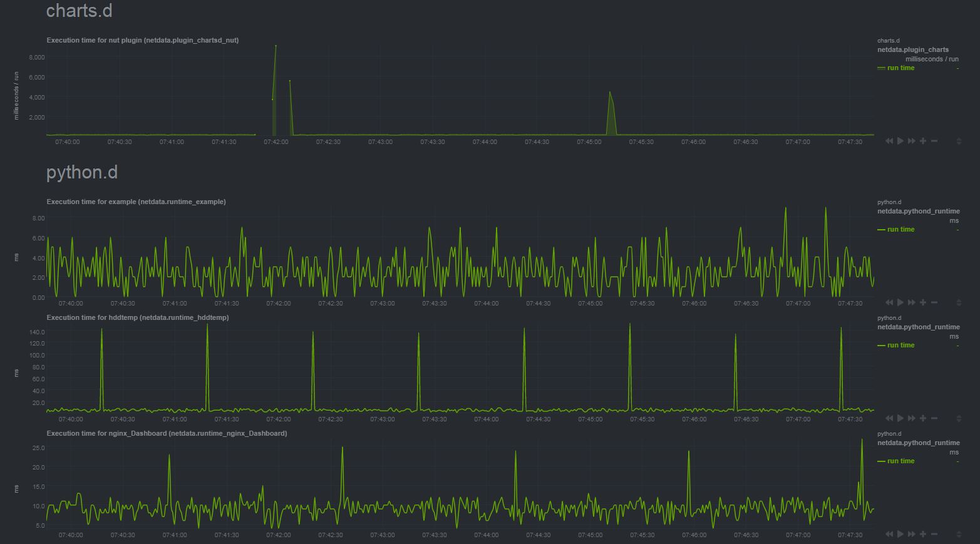
Task: Toggle the run time dimension on the nut chart
Action: pos(900,68)
